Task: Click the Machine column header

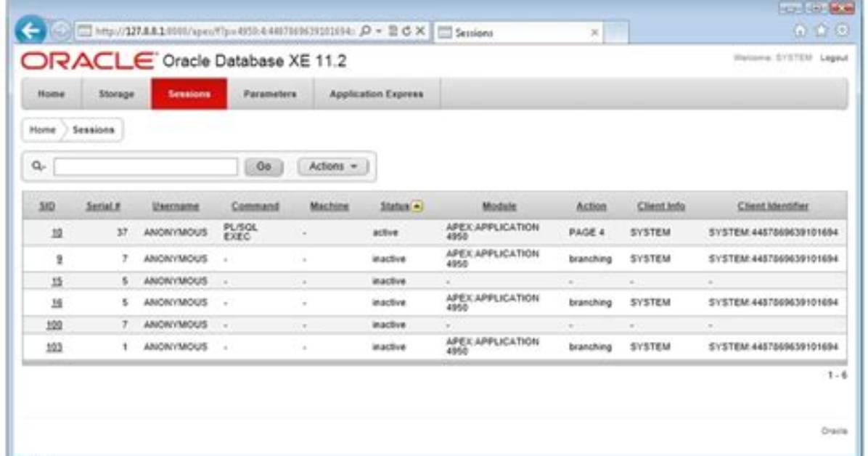Action: click(329, 206)
